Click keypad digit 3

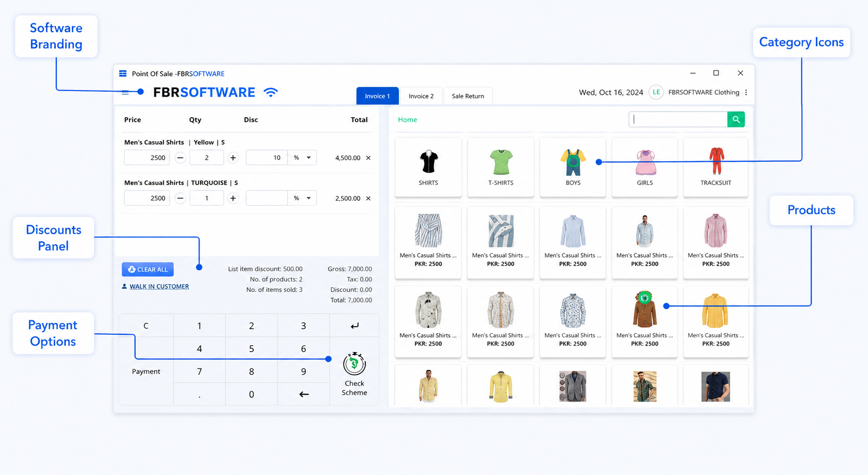[304, 326]
